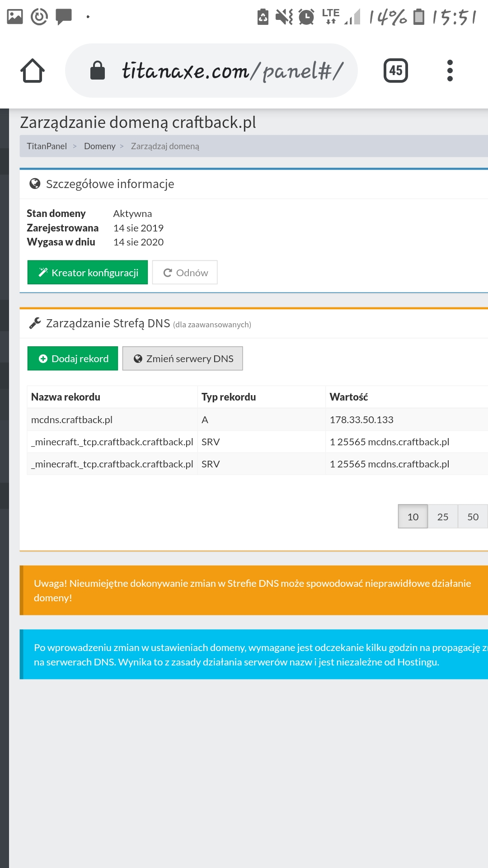Show 50 records per page

(473, 517)
